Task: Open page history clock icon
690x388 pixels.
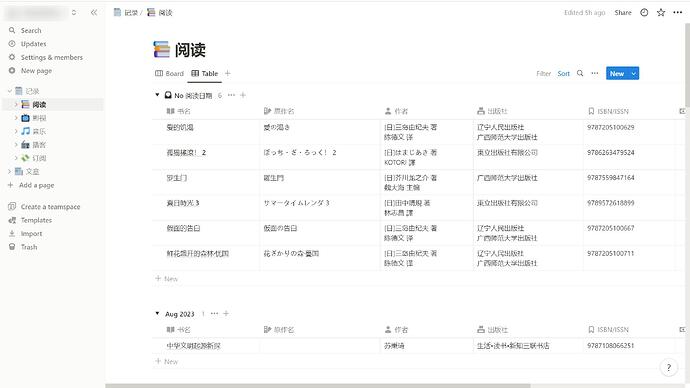Action: pos(644,13)
